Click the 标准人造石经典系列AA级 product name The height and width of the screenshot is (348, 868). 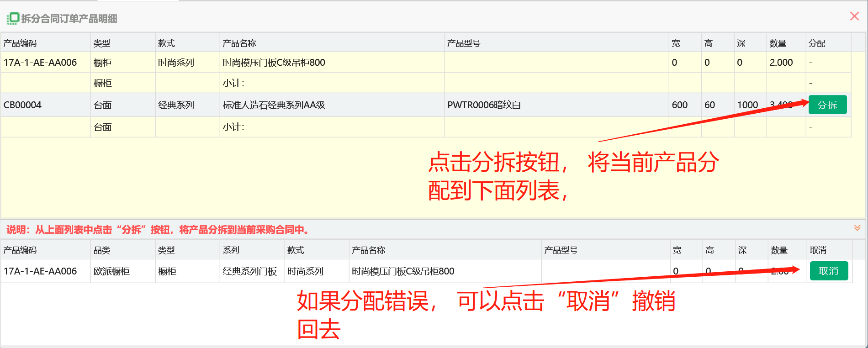274,105
